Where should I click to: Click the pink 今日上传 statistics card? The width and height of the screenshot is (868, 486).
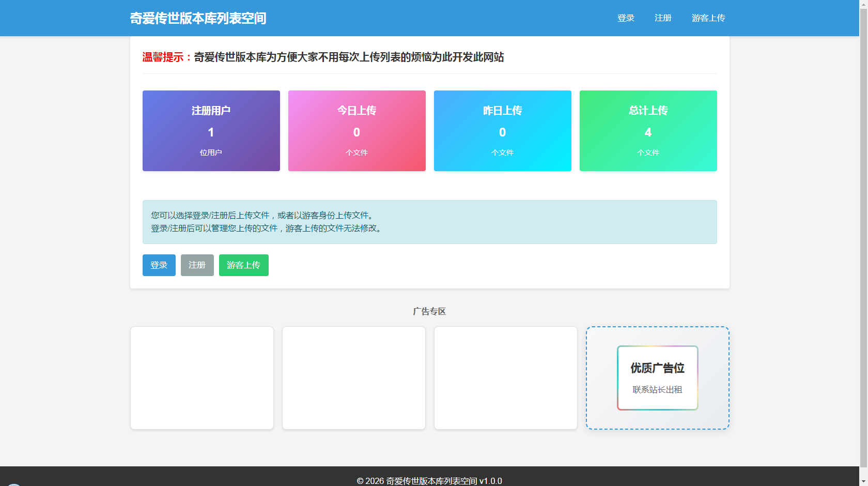pyautogui.click(x=357, y=131)
